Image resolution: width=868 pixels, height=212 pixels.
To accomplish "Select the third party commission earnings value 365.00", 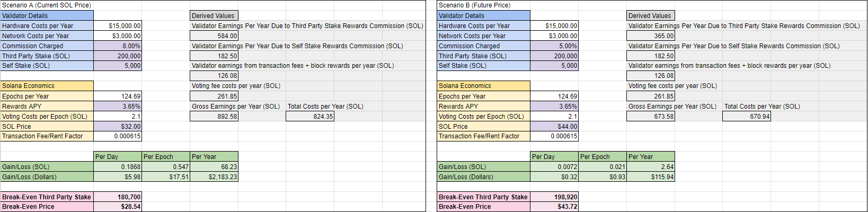I will [650, 36].
